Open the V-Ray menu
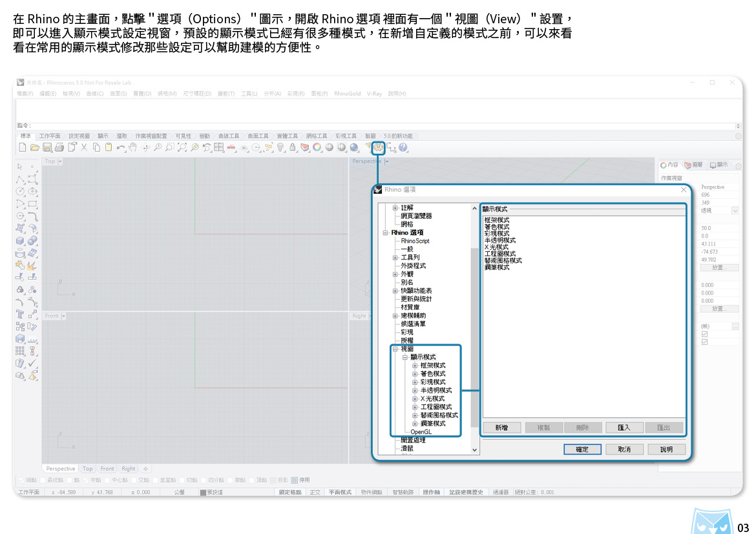This screenshot has height=534, width=756. click(x=375, y=94)
